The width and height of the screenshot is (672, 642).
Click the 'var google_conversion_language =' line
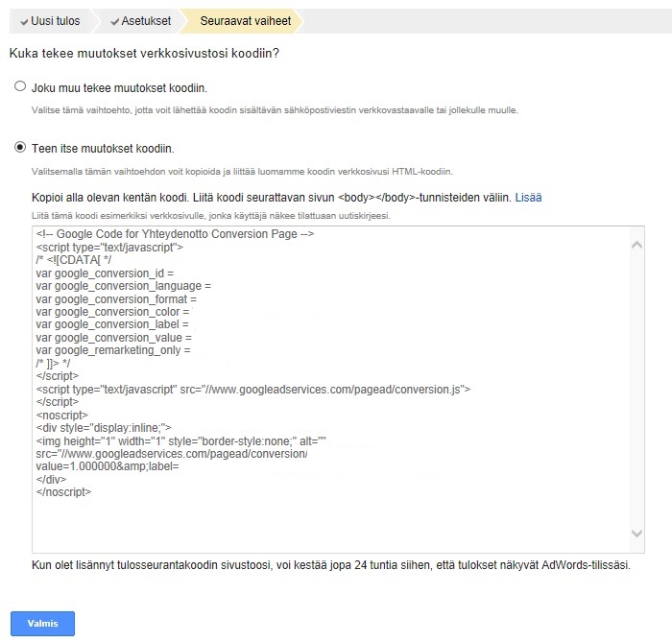point(124,286)
